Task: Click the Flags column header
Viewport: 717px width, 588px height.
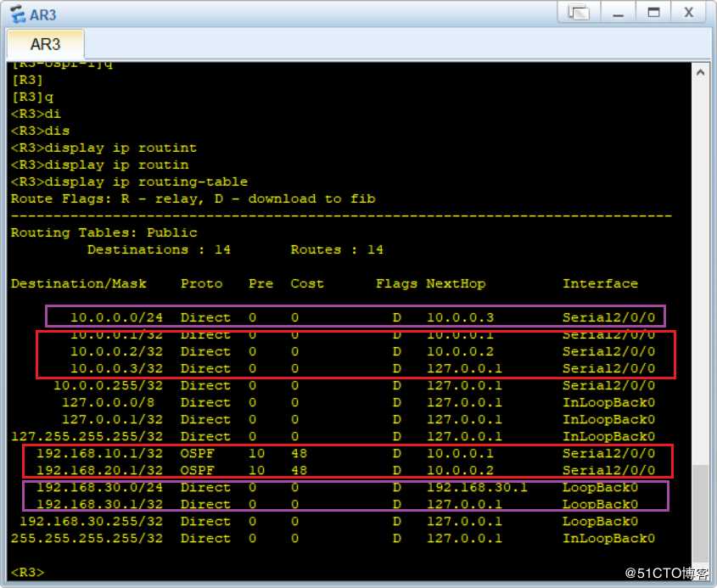Action: pyautogui.click(x=396, y=283)
